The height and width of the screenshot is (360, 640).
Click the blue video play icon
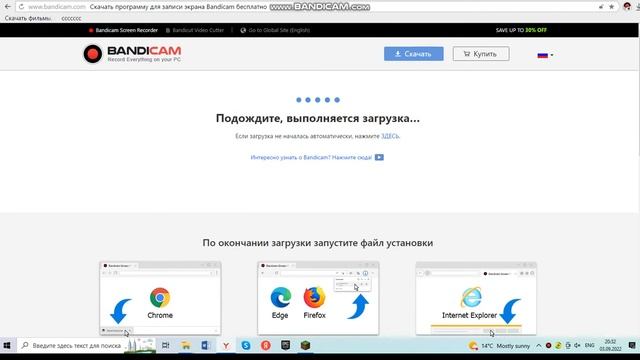(379, 158)
